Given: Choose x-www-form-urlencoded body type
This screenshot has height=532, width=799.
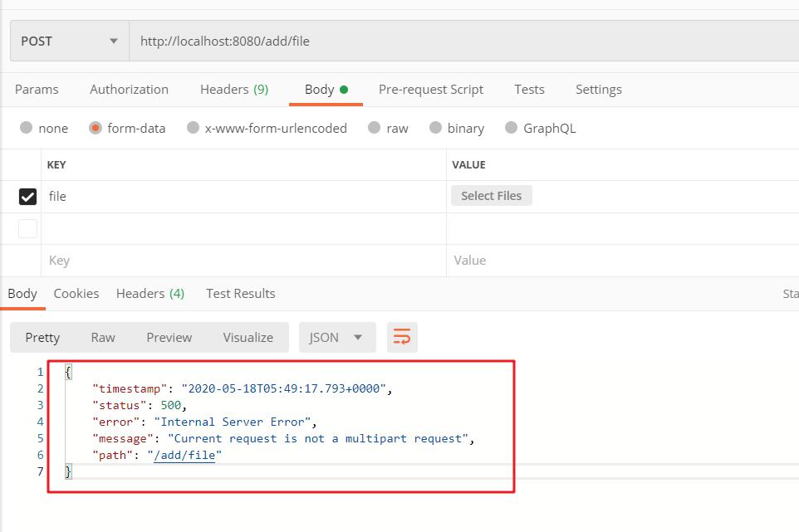Looking at the screenshot, I should coord(193,127).
